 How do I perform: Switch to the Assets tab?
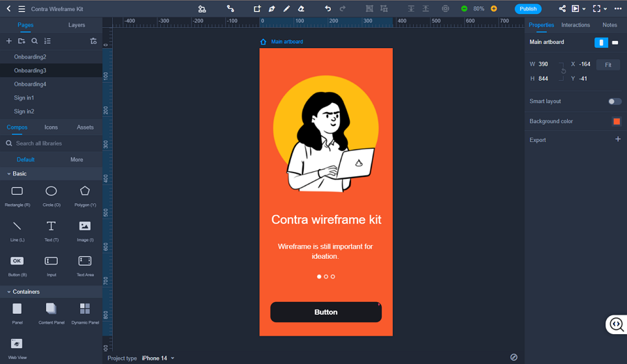(85, 127)
